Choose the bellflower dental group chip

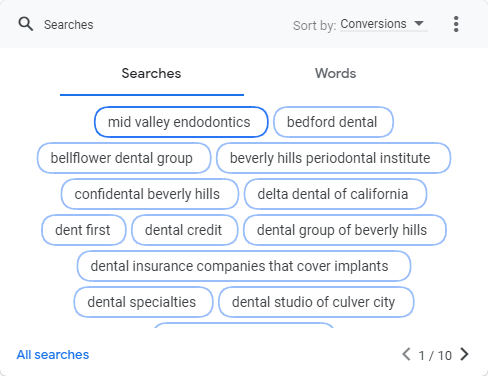click(x=124, y=158)
